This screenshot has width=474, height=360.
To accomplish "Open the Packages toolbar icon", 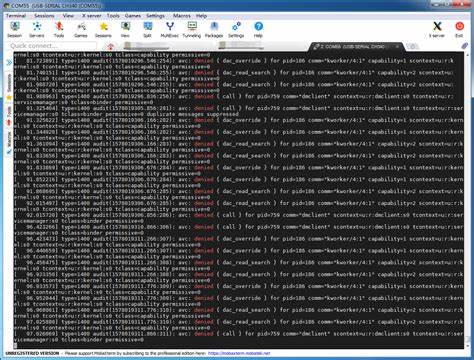I will pyautogui.click(x=214, y=29).
